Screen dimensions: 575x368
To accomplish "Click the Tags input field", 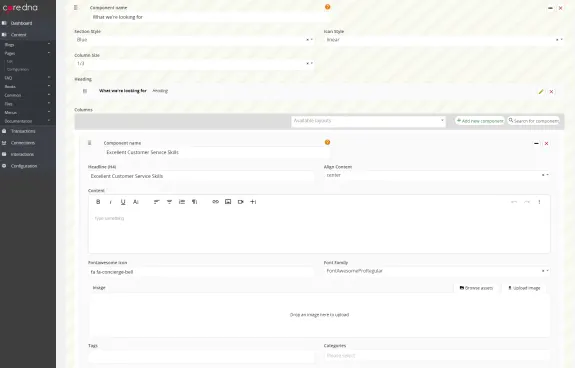I will click(x=201, y=356).
